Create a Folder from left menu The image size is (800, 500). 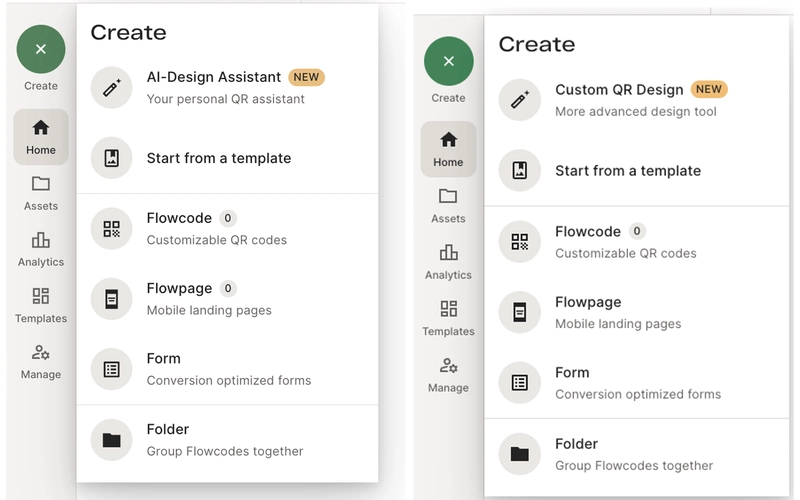point(228,440)
